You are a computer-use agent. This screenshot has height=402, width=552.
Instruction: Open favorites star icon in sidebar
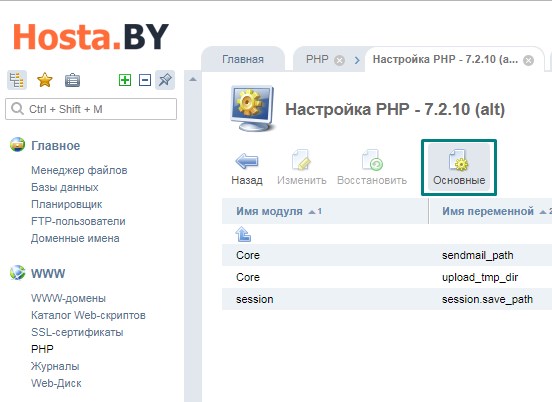pyautogui.click(x=45, y=80)
